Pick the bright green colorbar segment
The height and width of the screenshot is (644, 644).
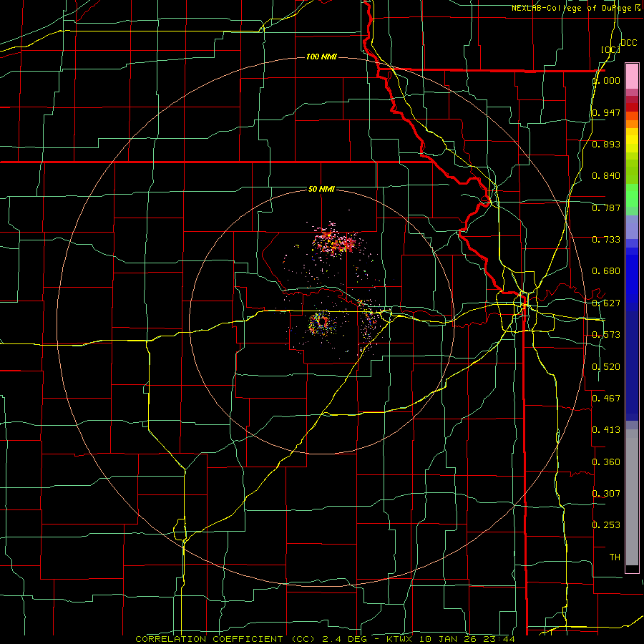[x=632, y=195]
